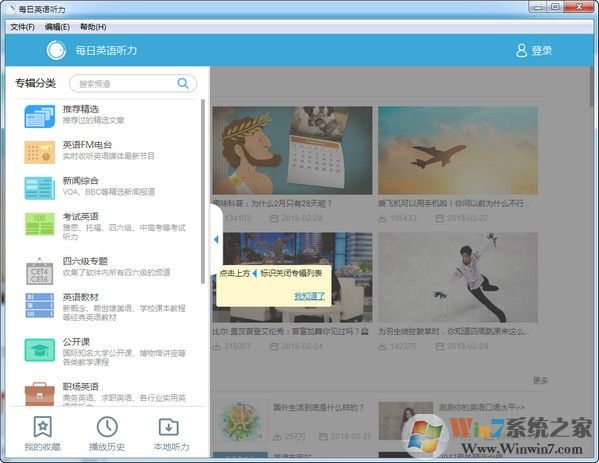Image resolution: width=599 pixels, height=463 pixels.
Task: Select the 英语FM电台 title text
Action: point(87,145)
